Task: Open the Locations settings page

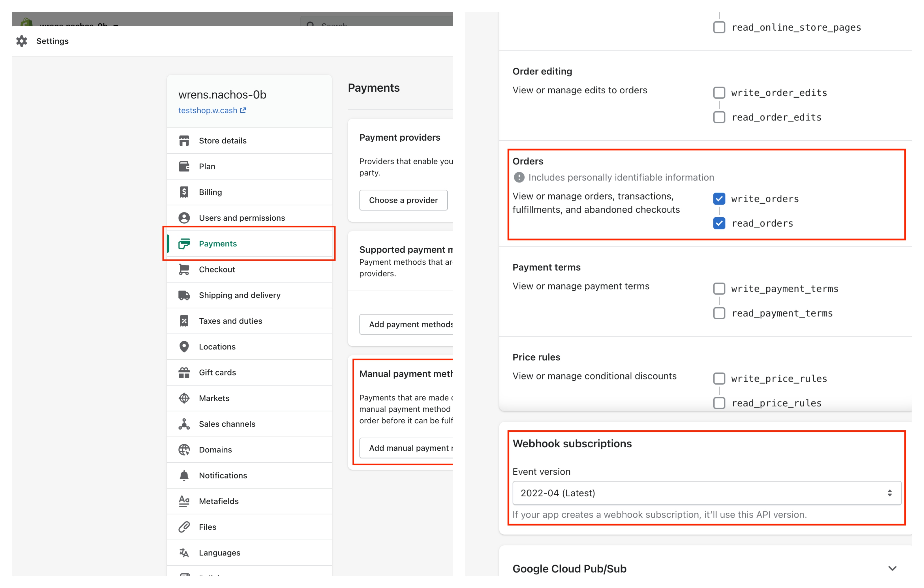Action: pyautogui.click(x=249, y=347)
